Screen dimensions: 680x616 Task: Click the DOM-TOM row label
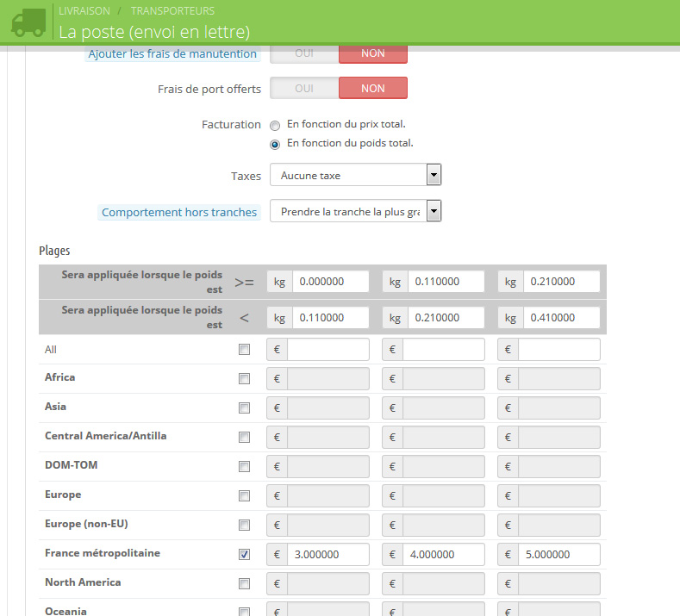[72, 465]
